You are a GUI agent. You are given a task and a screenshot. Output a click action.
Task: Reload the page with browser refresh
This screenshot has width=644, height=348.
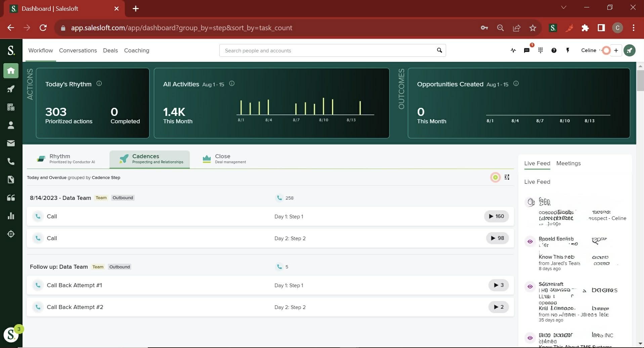click(43, 28)
